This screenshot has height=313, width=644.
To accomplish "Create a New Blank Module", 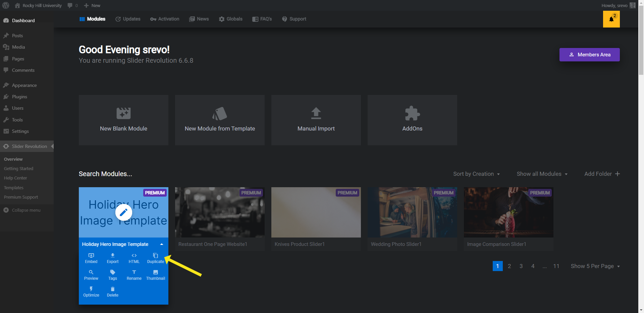I will [123, 120].
